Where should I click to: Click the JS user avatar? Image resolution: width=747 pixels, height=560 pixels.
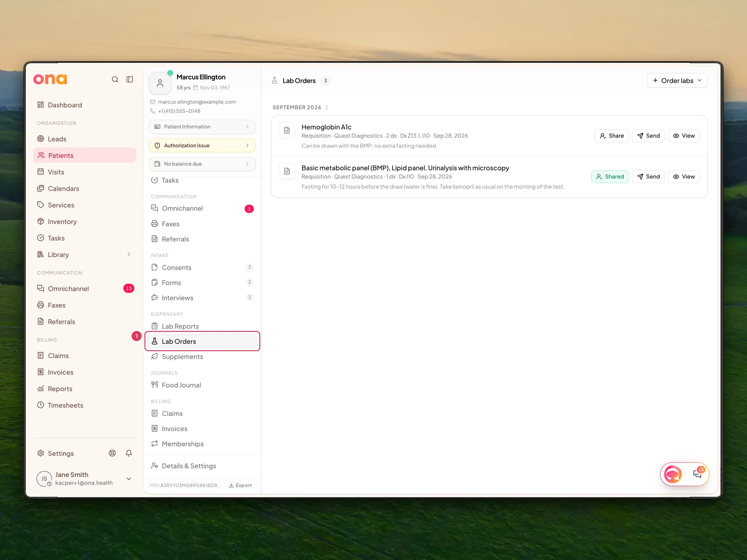coord(44,478)
